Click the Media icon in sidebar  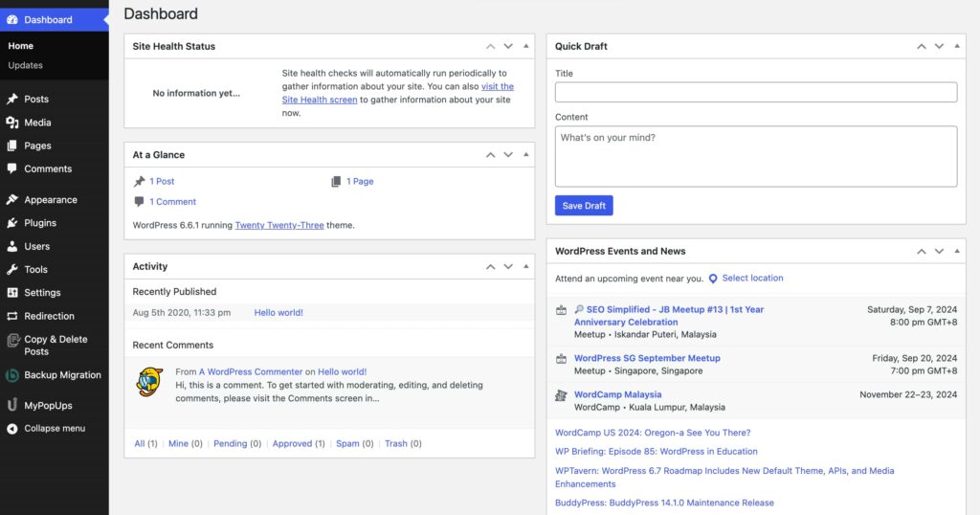[11, 123]
